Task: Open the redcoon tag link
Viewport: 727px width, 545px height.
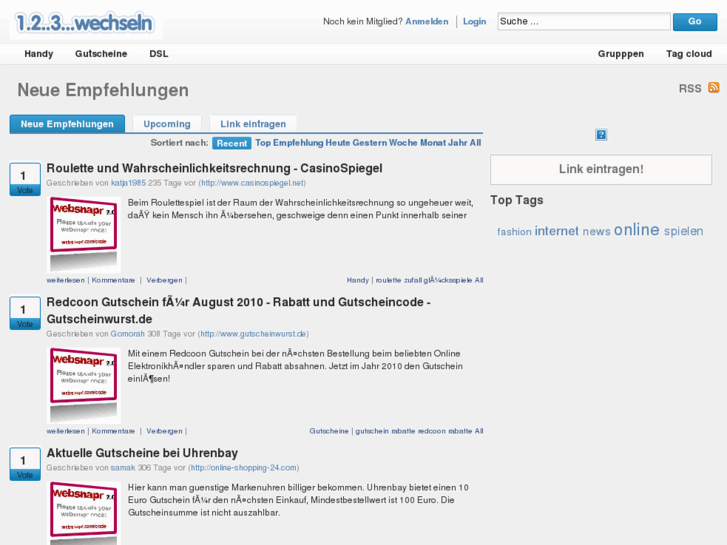Action: [x=431, y=431]
